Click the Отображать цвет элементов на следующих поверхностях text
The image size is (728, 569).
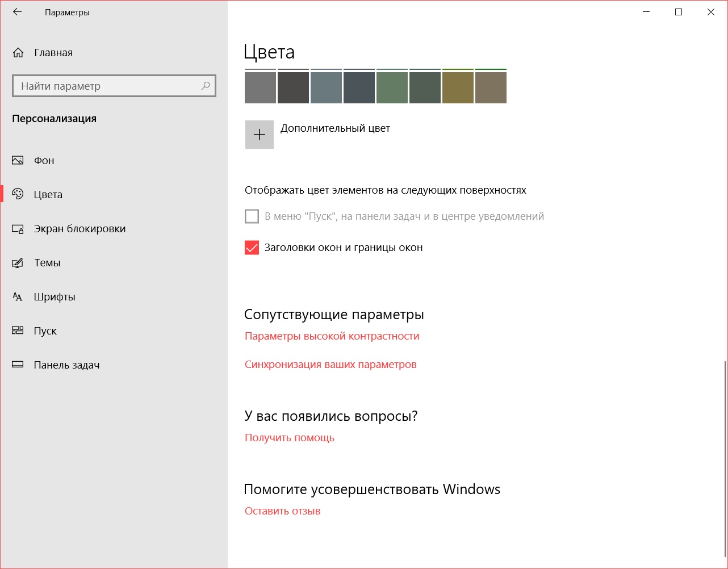386,190
